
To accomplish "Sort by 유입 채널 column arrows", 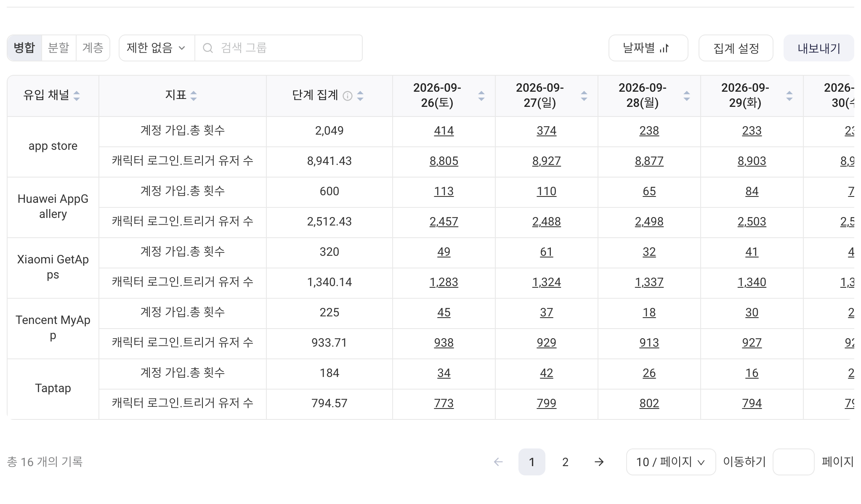I will 77,96.
